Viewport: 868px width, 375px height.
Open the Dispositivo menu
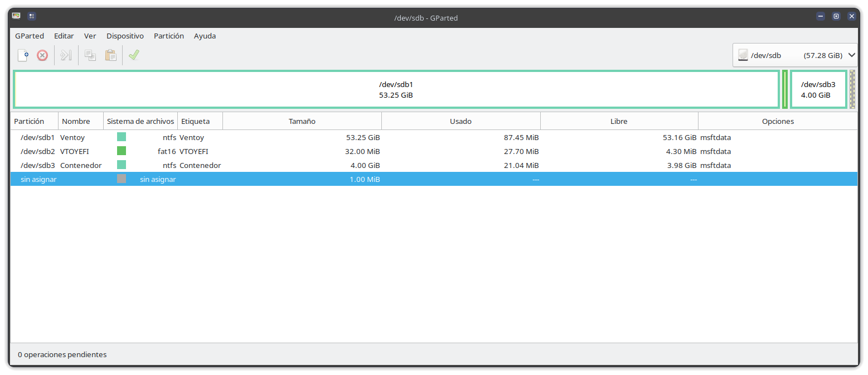[125, 36]
